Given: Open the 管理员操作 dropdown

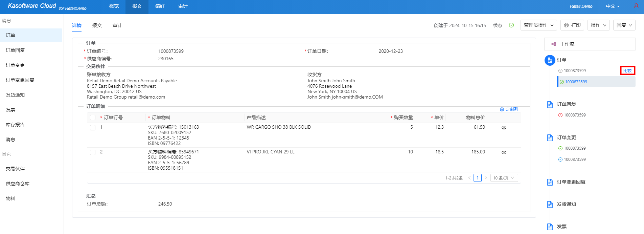Looking at the screenshot, I should pos(538,25).
